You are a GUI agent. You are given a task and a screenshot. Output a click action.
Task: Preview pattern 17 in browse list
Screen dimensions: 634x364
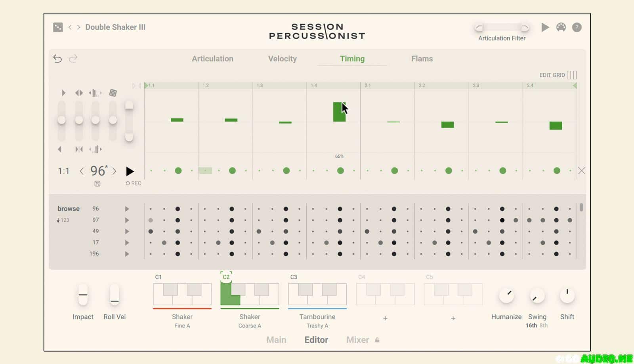click(x=127, y=243)
